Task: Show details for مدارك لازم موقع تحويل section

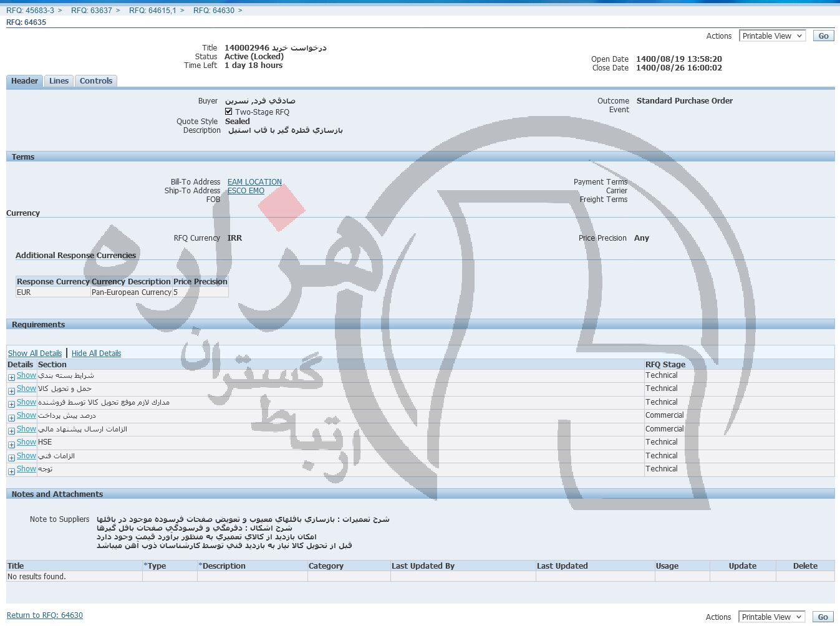Action: click(26, 402)
